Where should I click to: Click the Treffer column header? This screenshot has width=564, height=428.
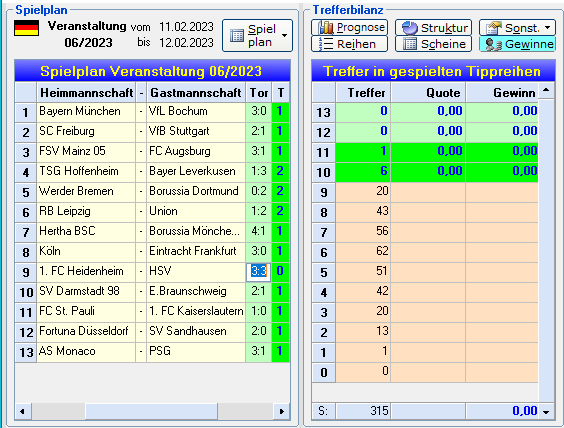363,92
